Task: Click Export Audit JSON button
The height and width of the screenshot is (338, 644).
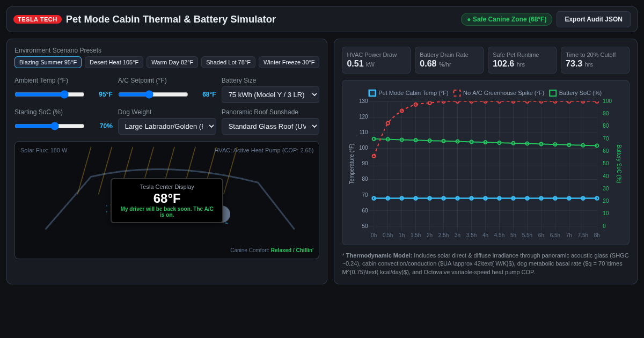Action: (x=594, y=19)
